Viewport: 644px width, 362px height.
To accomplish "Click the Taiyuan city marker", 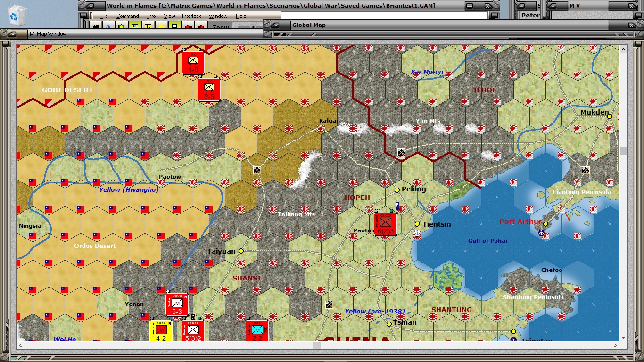I will pos(241,251).
